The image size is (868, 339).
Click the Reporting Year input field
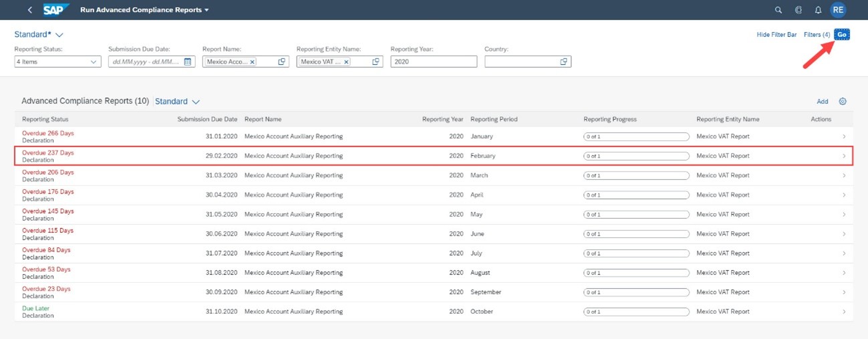pyautogui.click(x=434, y=62)
